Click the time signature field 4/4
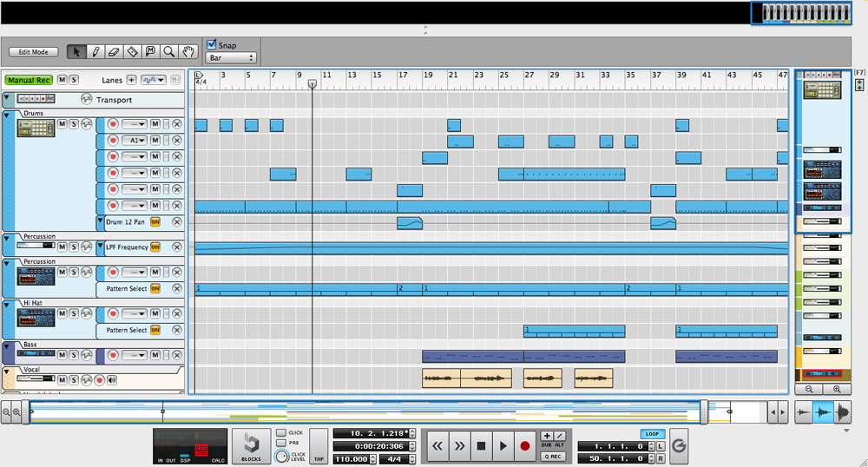Screen dimensions: 868x467 coord(394,459)
